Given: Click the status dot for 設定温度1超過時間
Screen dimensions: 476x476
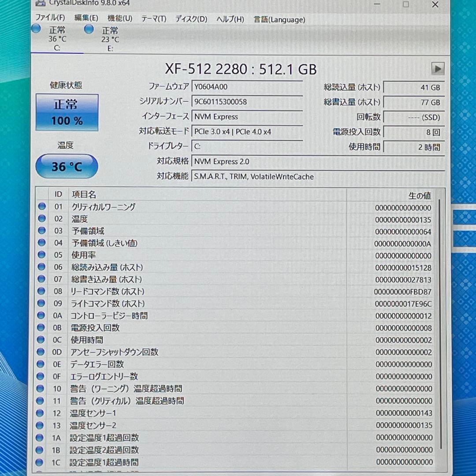Looking at the screenshot, I should tap(39, 462).
